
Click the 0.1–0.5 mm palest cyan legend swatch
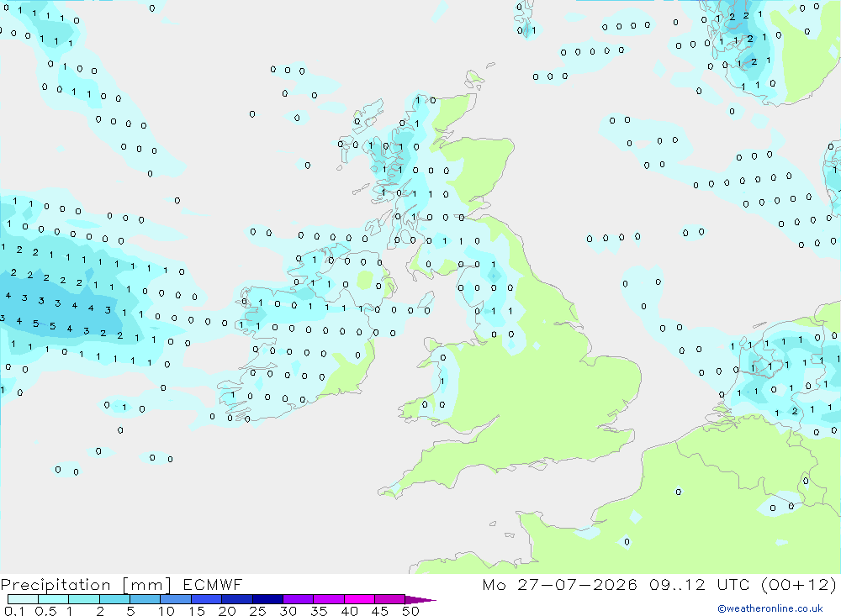pyautogui.click(x=23, y=599)
